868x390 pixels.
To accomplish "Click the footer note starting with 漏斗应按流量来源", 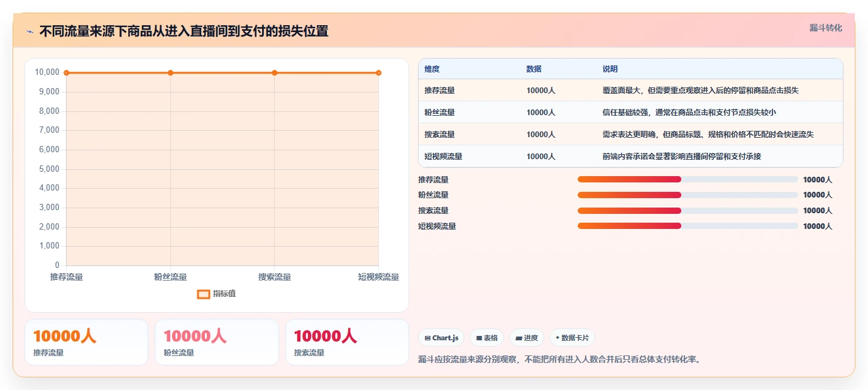I will (x=559, y=360).
